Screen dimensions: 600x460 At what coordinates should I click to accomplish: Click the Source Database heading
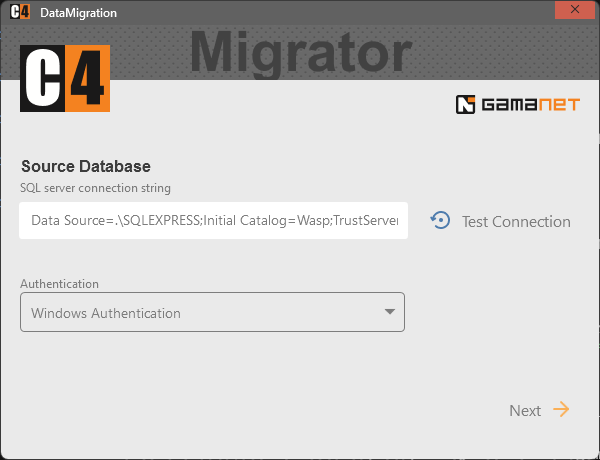[x=86, y=166]
